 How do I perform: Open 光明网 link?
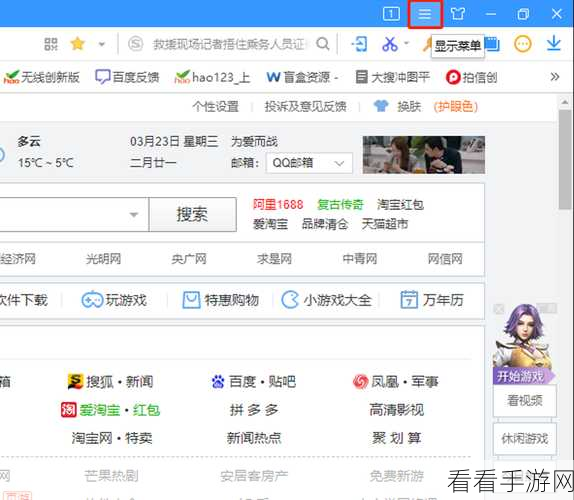tap(103, 259)
